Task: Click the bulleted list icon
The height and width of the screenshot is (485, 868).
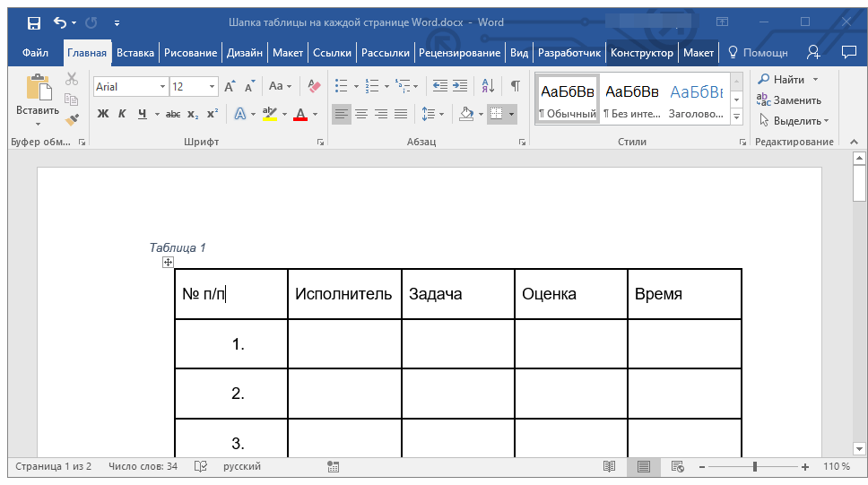Action: click(x=341, y=87)
